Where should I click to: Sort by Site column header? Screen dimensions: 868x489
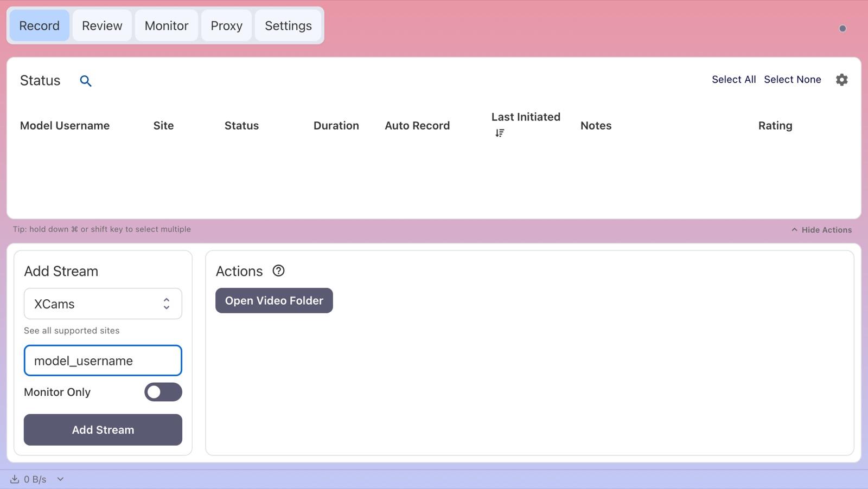[163, 126]
